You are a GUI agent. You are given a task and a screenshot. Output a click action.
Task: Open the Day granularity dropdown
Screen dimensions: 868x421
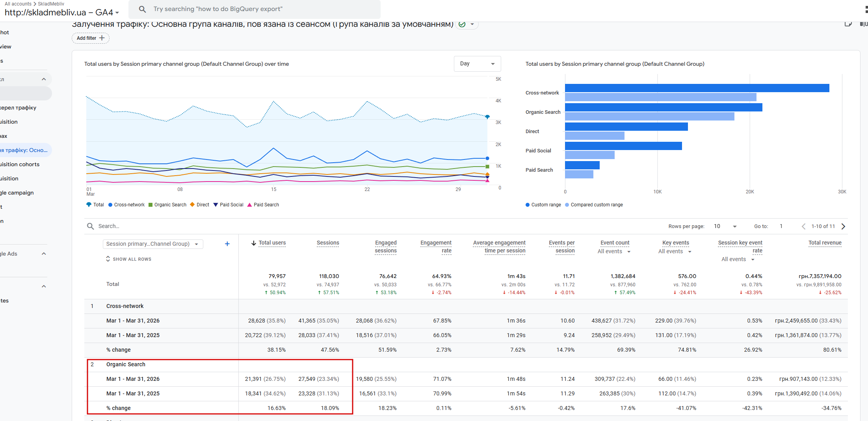(x=477, y=64)
